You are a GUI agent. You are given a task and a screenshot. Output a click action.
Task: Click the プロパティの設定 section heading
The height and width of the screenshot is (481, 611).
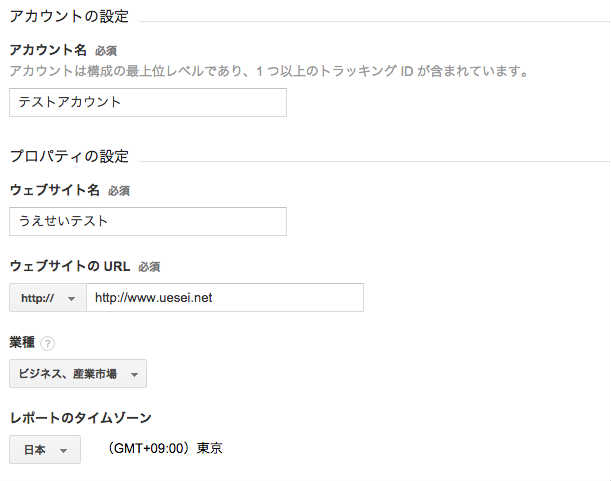pyautogui.click(x=69, y=156)
